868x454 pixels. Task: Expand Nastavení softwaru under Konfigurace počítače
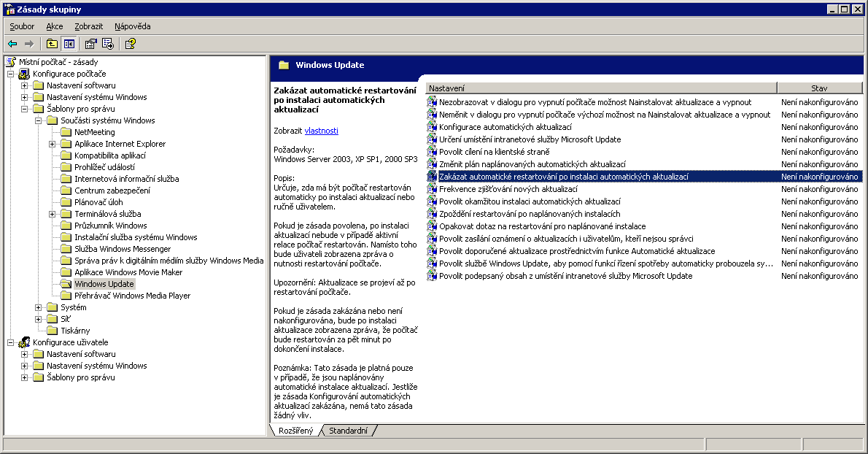click(24, 85)
